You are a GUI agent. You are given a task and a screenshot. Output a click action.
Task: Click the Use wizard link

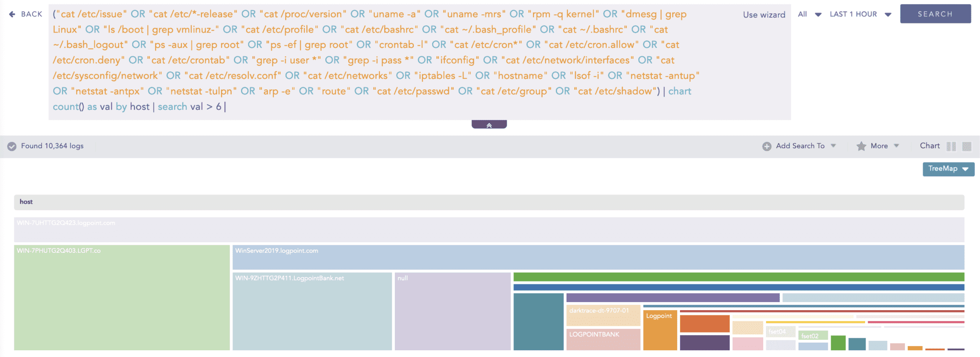pyautogui.click(x=764, y=15)
